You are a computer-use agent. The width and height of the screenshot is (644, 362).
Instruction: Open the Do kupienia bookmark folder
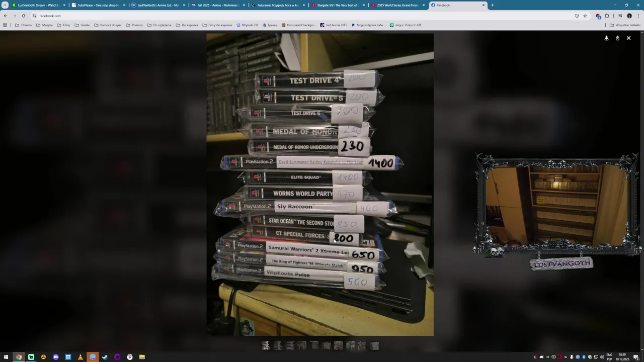pos(187,25)
